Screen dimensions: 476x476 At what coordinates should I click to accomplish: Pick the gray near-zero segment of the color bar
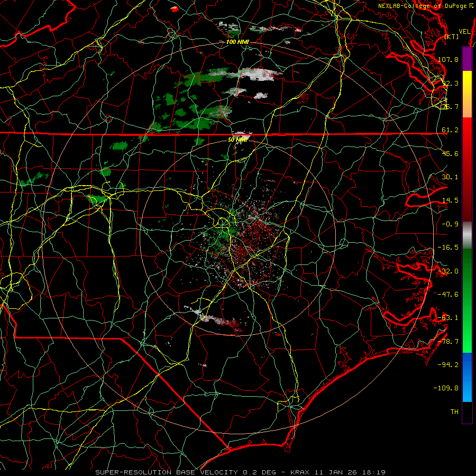coord(467,235)
